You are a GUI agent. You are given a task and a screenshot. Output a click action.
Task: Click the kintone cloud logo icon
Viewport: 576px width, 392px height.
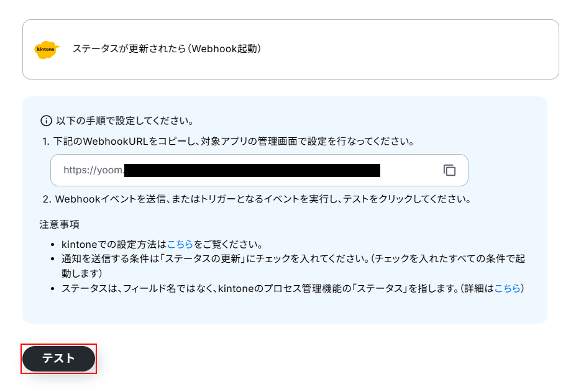point(47,50)
